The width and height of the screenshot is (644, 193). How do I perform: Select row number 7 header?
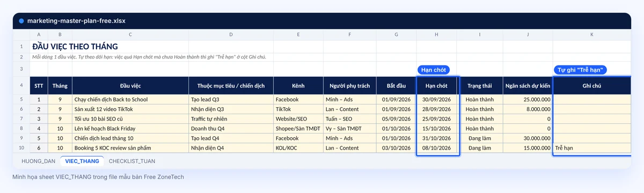pyautogui.click(x=21, y=118)
